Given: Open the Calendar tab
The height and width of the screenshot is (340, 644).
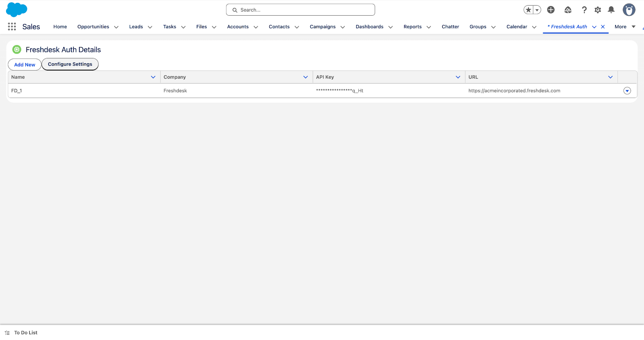Looking at the screenshot, I should tap(517, 27).
